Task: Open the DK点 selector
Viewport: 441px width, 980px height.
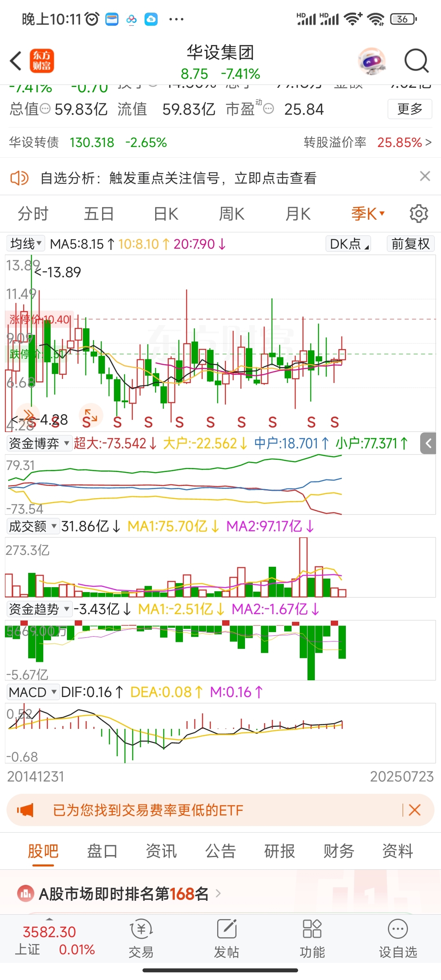Action: coord(348,244)
